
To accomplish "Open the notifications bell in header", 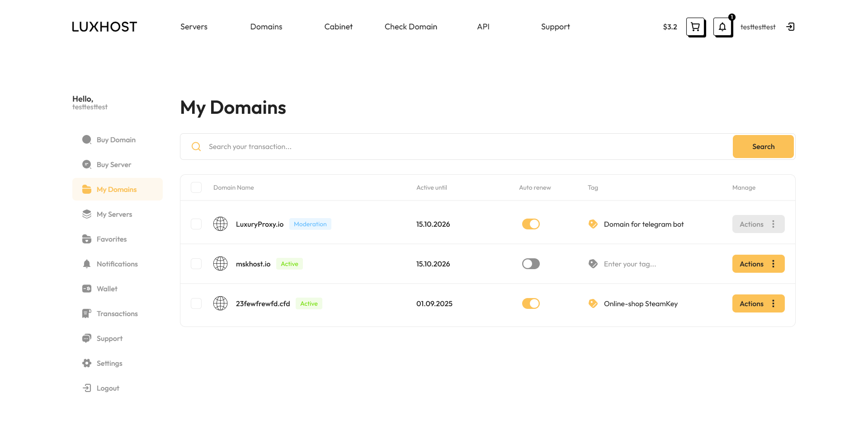I will 723,27.
